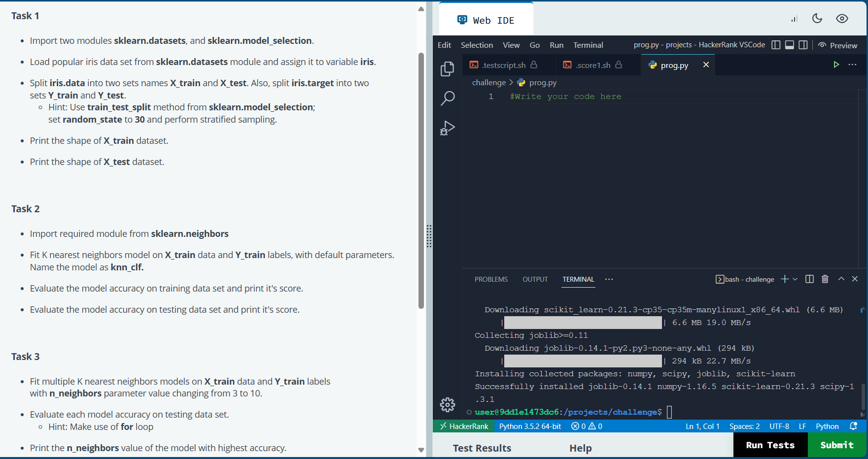
Task: Close the prog.py editor tab
Action: tap(706, 65)
